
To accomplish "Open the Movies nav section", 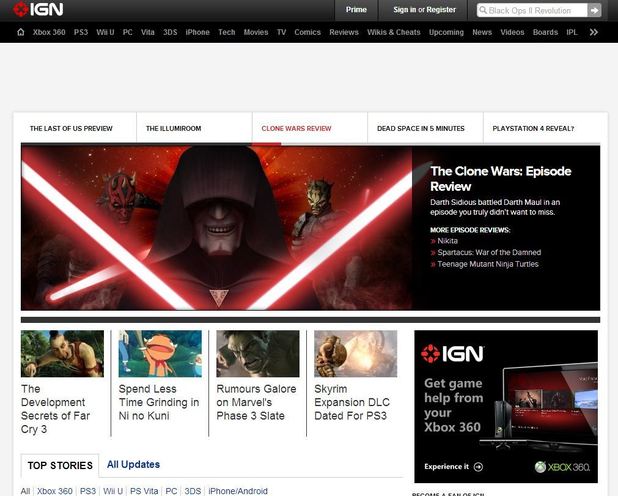I will (256, 32).
